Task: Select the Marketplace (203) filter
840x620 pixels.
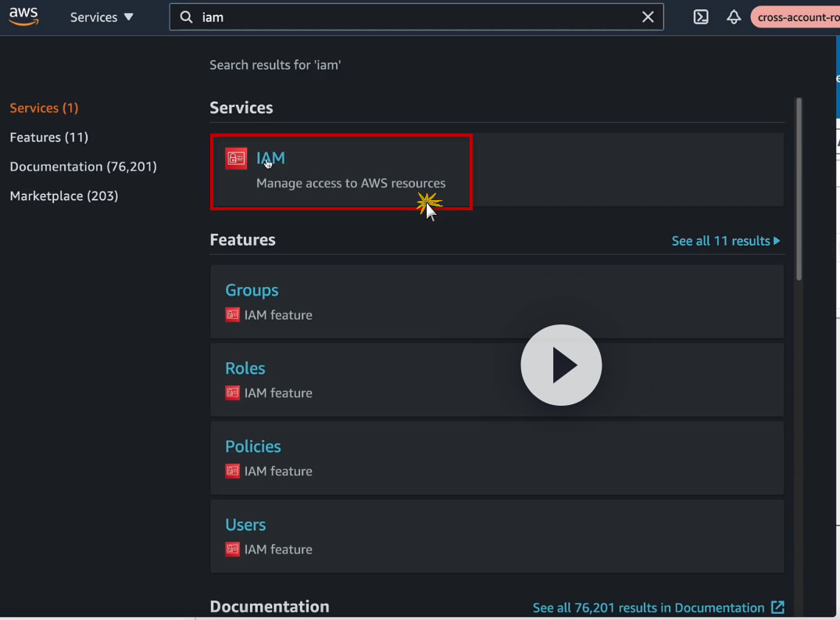Action: tap(64, 195)
